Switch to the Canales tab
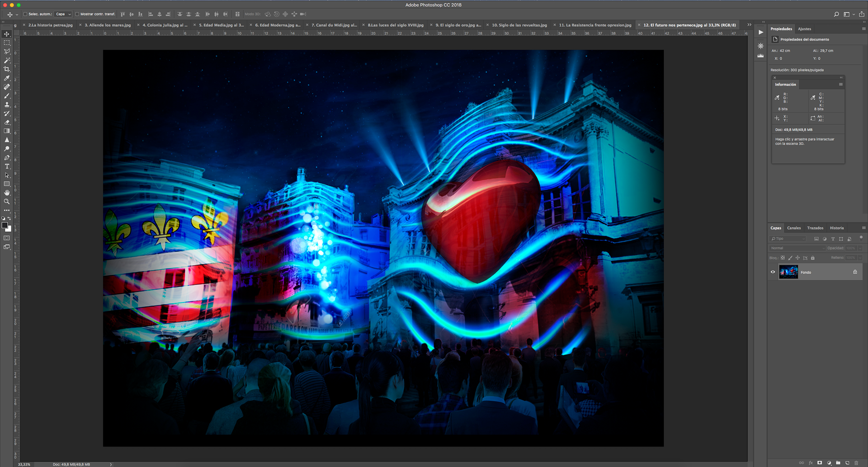 (x=794, y=228)
